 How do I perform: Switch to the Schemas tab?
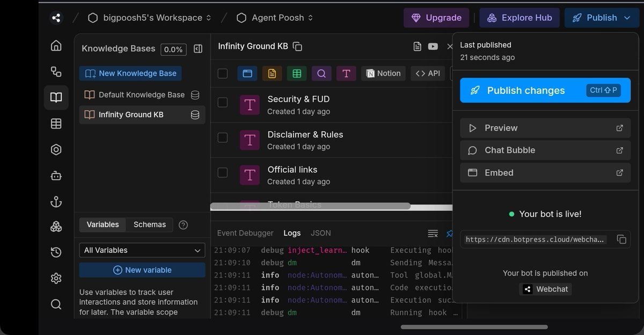(x=150, y=224)
